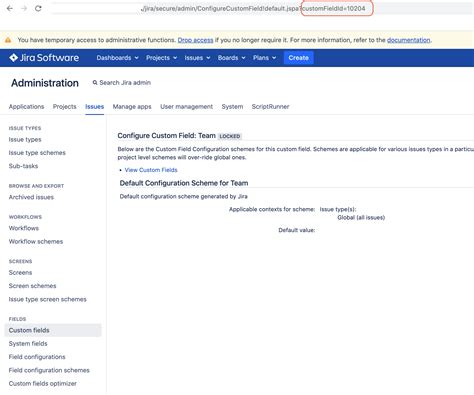Viewport: 474px width, 395px height.
Task: Open the Manage apps tab
Action: click(x=132, y=106)
